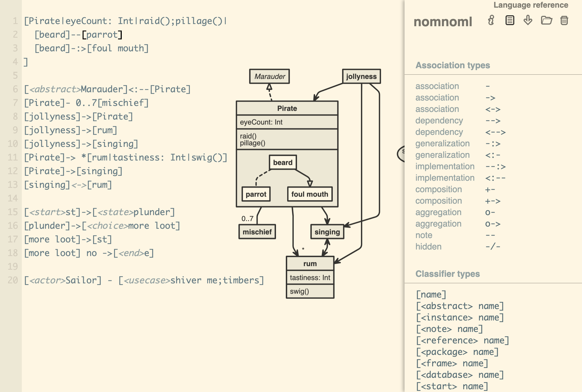Image resolution: width=582 pixels, height=392 pixels.
Task: Click the parrot node in the diagram
Action: [256, 194]
